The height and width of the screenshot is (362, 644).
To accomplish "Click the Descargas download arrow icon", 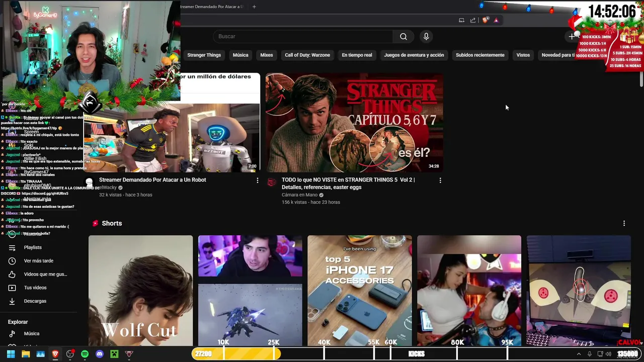I will coord(12,301).
